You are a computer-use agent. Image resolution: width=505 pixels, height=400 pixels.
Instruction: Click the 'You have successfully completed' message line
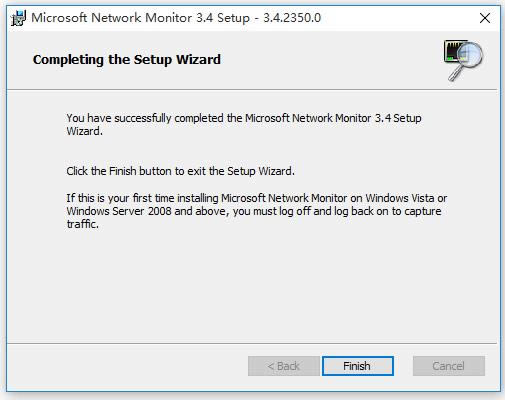click(244, 118)
